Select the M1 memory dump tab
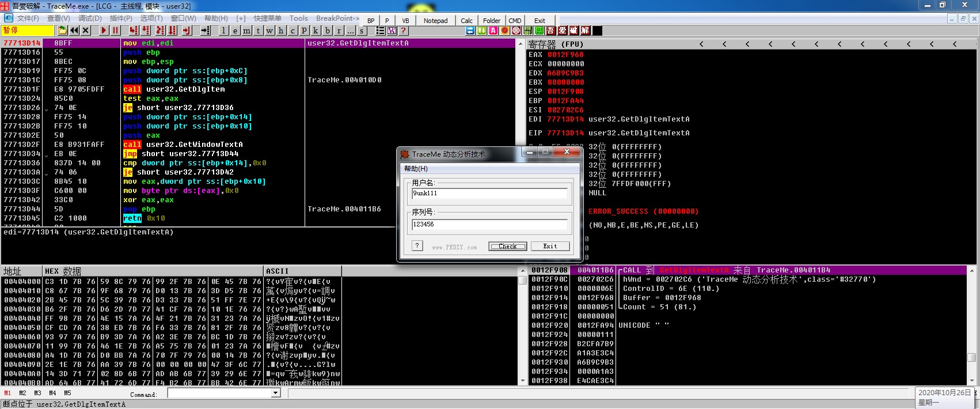Viewport: 980px width, 409px height. pos(7,393)
